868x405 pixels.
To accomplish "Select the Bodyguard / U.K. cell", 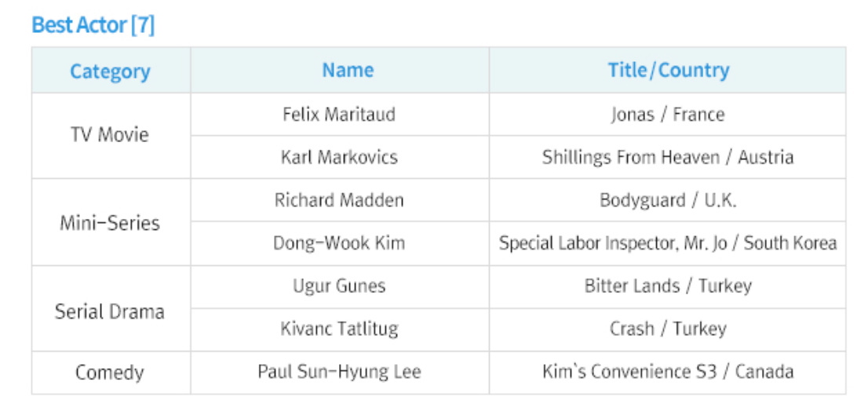I will (668, 200).
